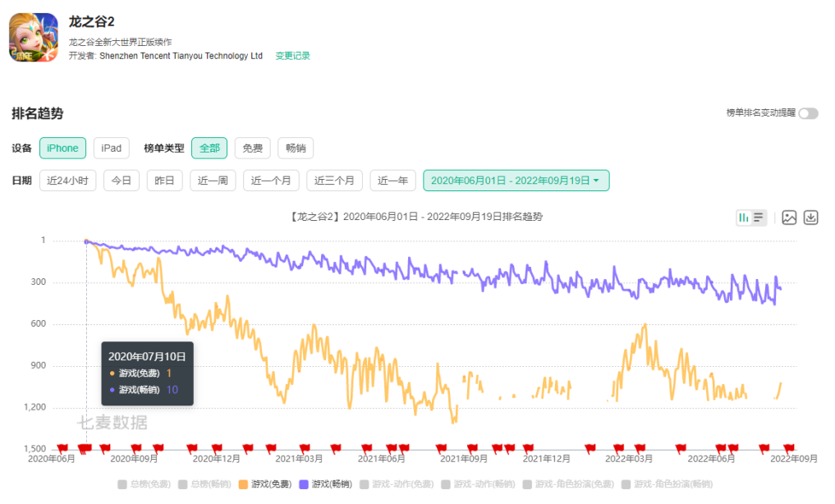Click the rightmost red flag near 2022年09月
Screen dimensions: 835x504
[x=788, y=448]
